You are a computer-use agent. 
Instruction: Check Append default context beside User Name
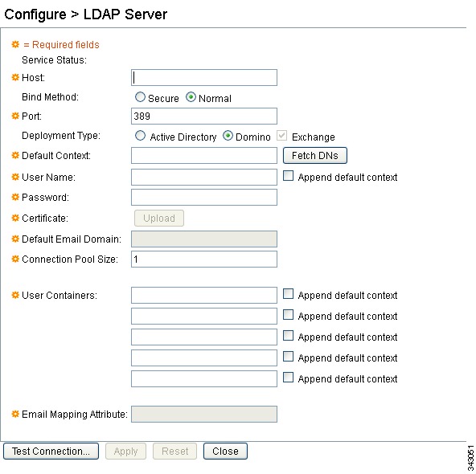(288, 176)
